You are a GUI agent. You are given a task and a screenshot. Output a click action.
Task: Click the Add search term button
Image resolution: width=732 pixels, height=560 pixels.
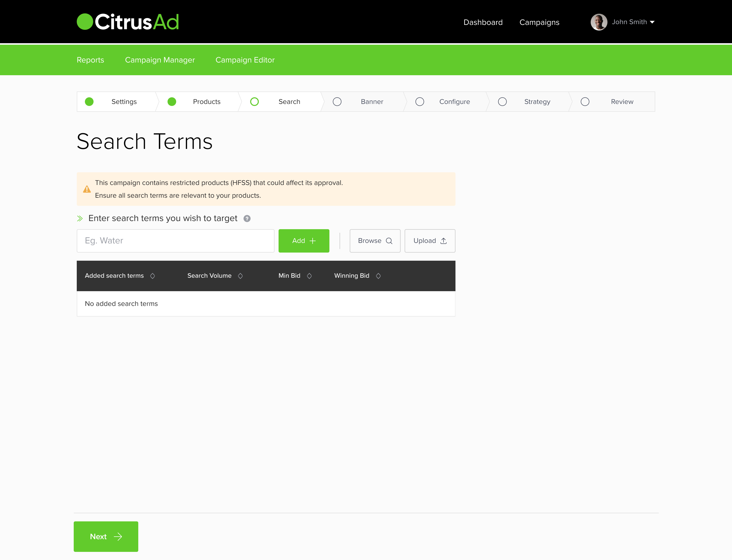304,241
